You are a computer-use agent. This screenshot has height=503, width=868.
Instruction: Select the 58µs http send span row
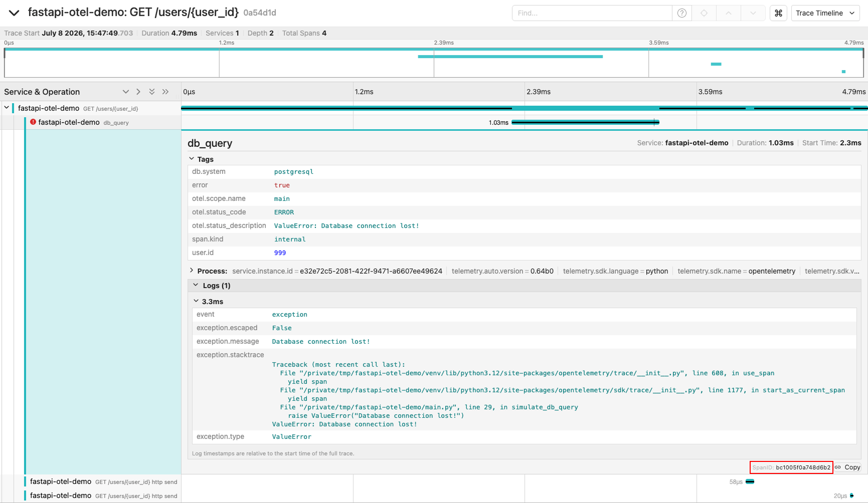pos(103,481)
